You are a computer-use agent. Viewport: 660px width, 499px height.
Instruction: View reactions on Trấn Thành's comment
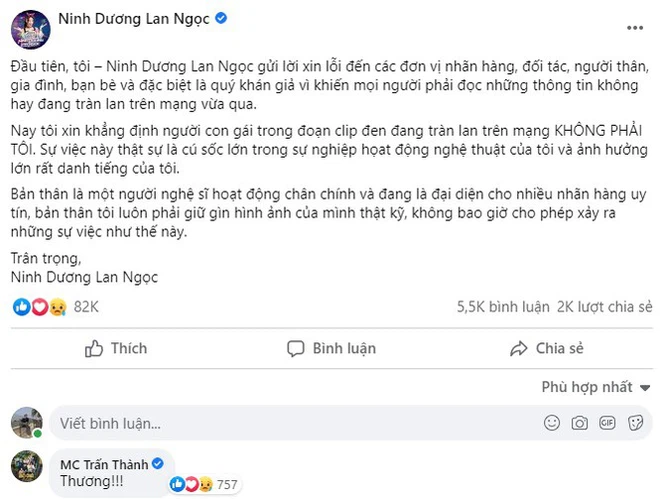point(205,485)
